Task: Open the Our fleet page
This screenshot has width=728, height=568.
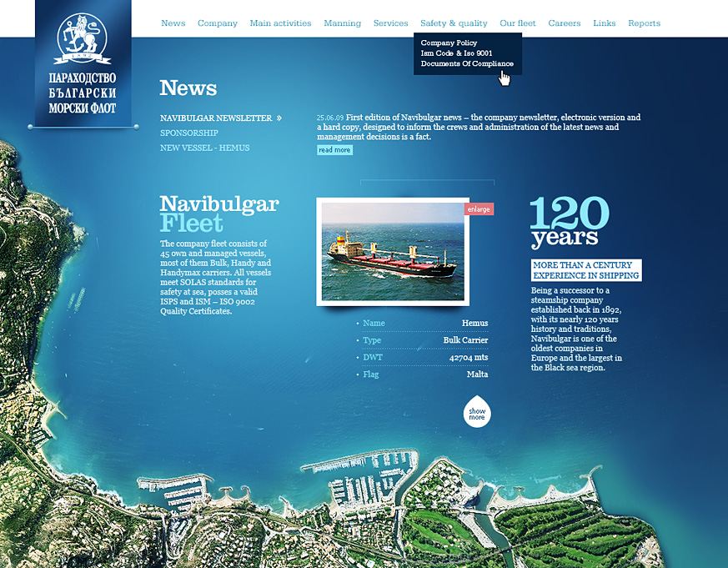Action: click(517, 23)
